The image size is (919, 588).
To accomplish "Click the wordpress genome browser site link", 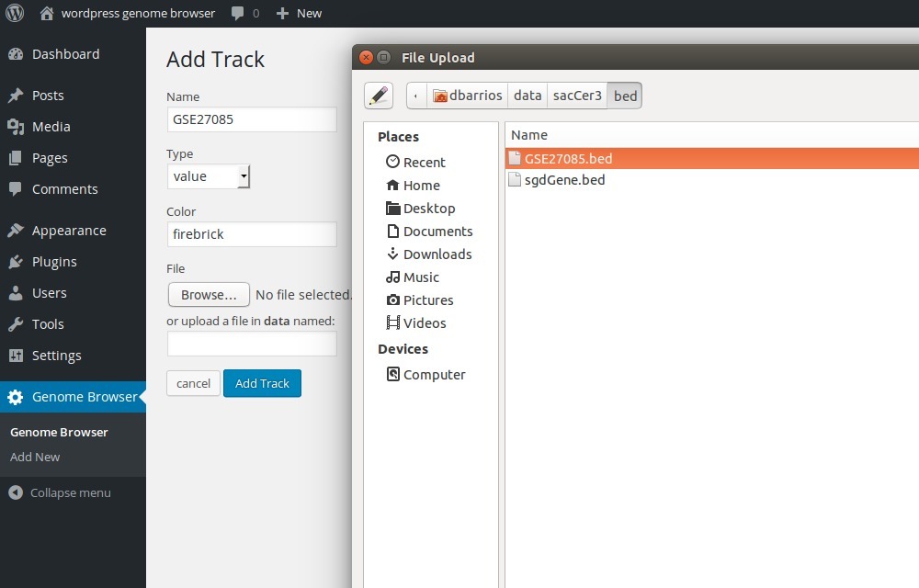I will (138, 14).
